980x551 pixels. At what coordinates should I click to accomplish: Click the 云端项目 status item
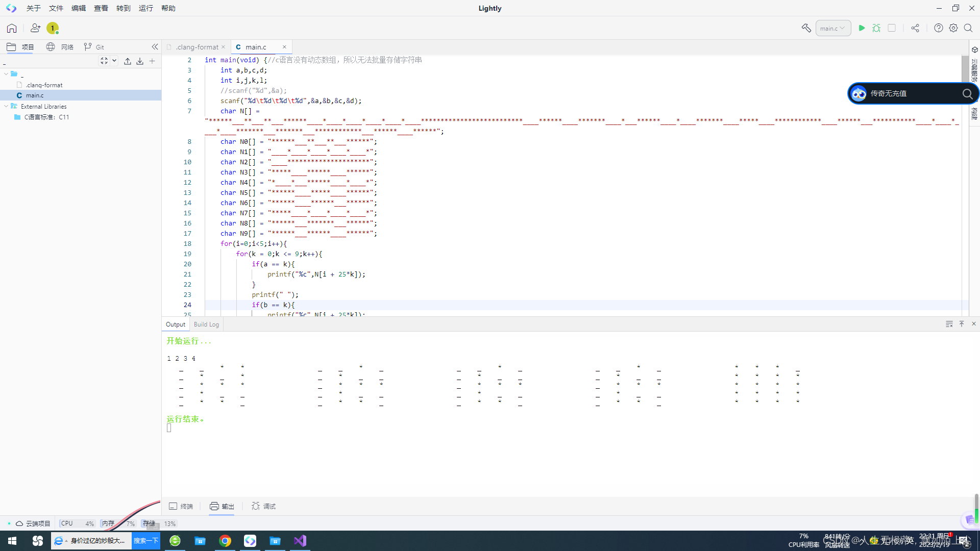coord(33,523)
